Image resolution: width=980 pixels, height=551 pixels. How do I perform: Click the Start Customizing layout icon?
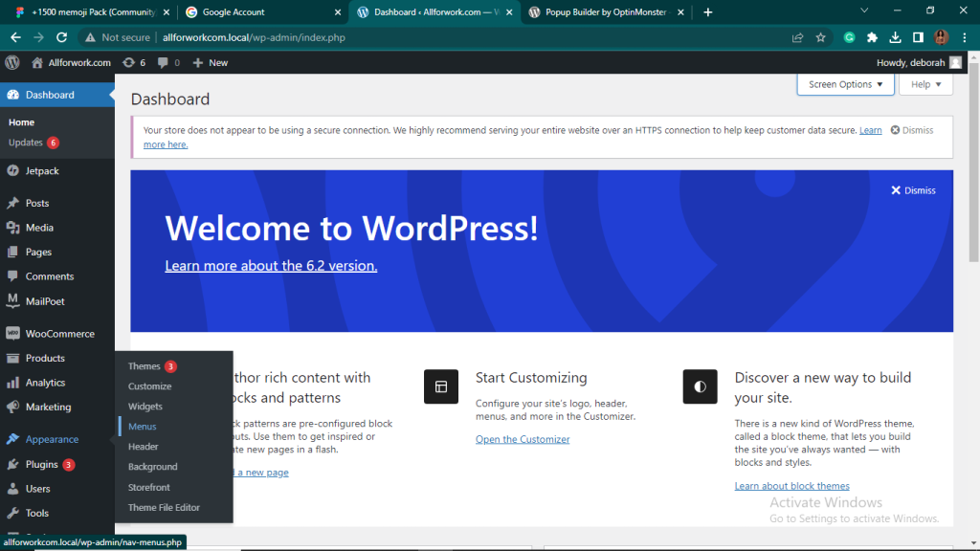point(440,386)
